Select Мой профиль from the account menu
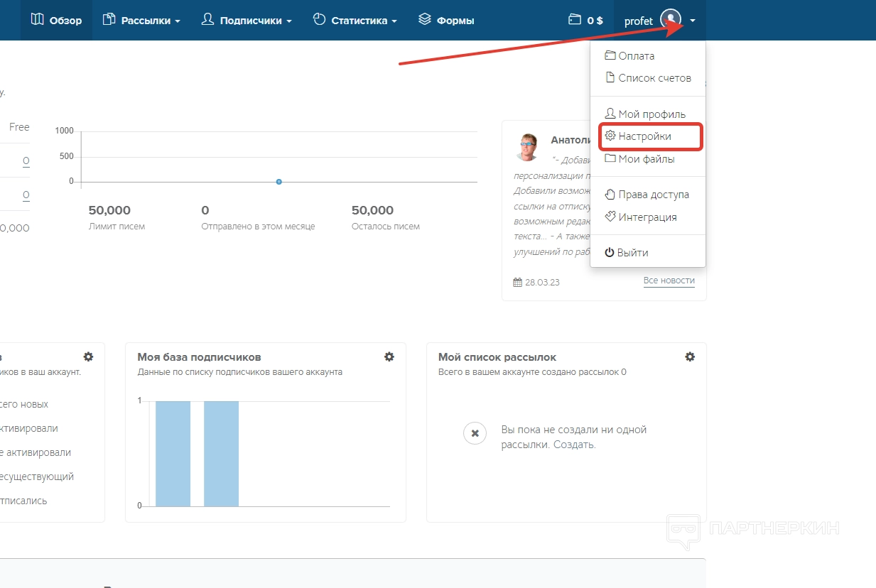This screenshot has width=876, height=588. point(651,114)
